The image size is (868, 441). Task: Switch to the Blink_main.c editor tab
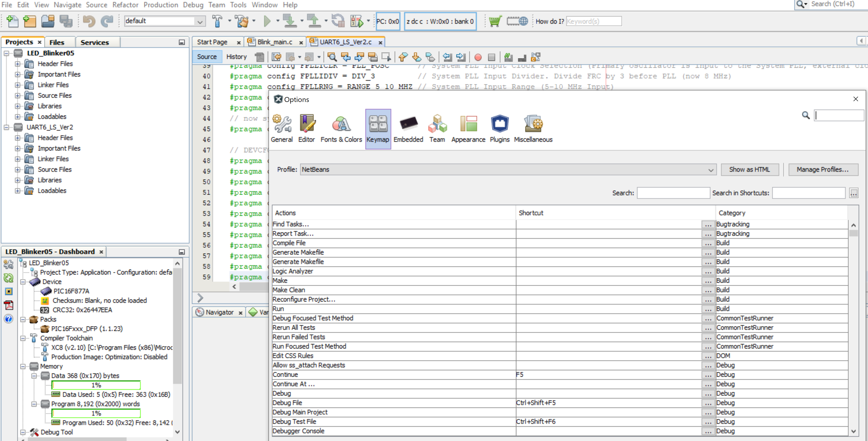tap(275, 42)
